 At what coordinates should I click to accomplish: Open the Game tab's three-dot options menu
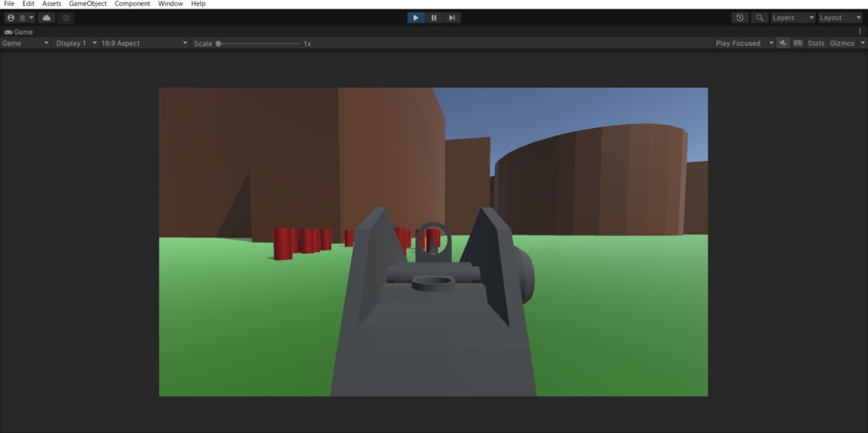click(860, 31)
